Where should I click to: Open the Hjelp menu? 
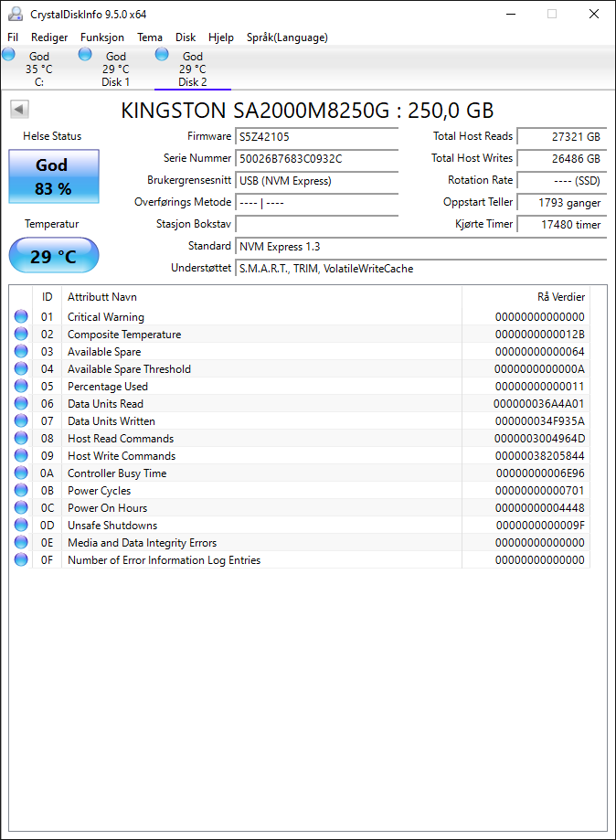click(x=220, y=37)
